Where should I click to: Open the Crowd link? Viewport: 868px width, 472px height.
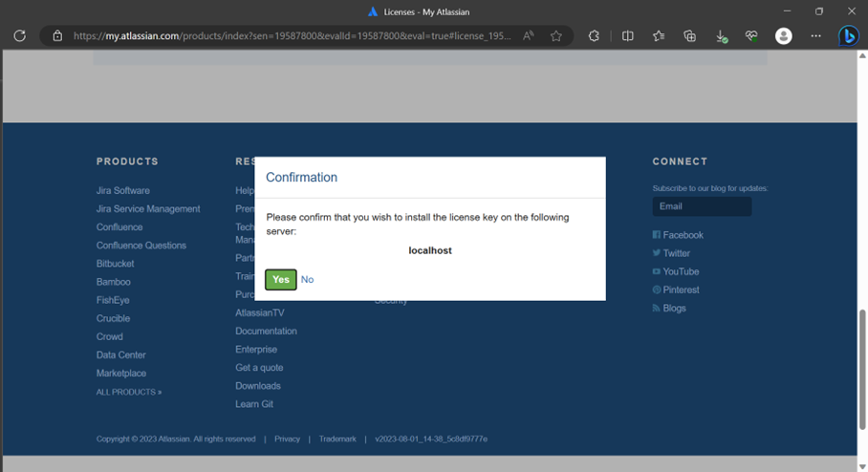coord(110,336)
